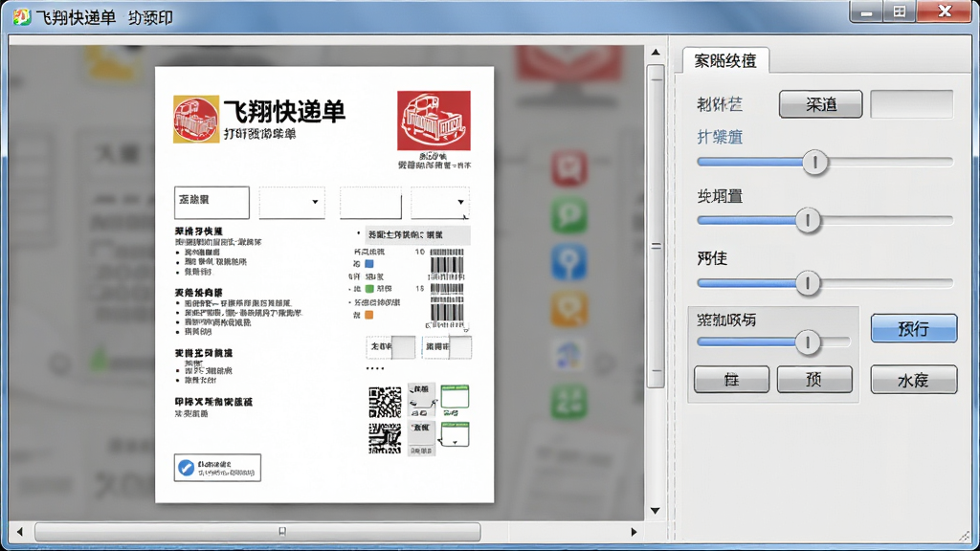Click the horizontal scrollbar left arrow

coord(20,532)
